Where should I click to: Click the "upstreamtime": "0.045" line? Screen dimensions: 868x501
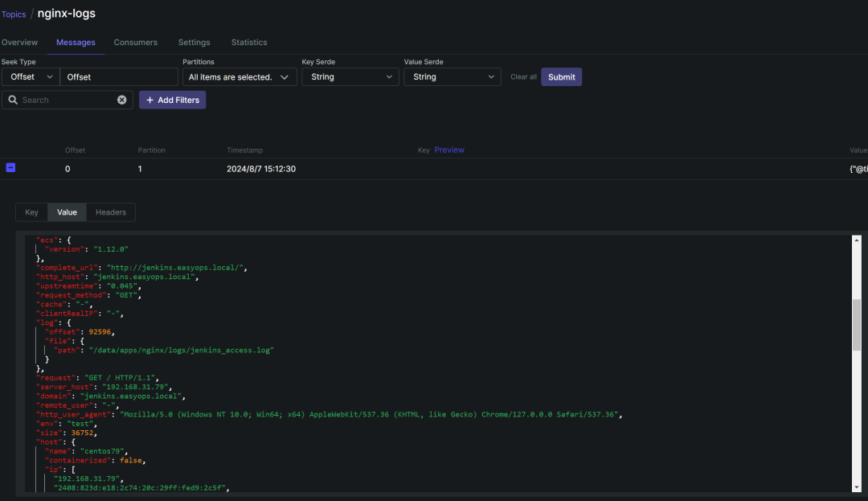(88, 285)
